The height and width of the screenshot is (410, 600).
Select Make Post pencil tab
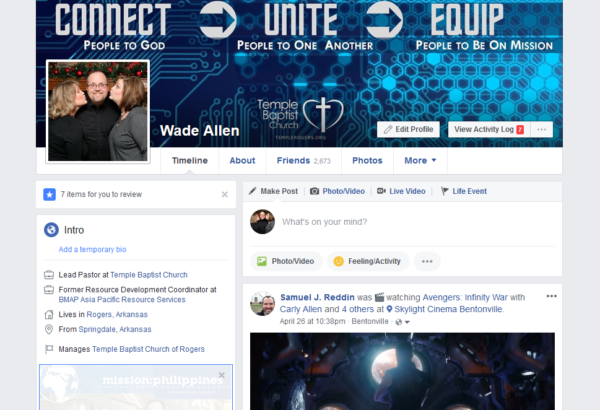pyautogui.click(x=273, y=191)
